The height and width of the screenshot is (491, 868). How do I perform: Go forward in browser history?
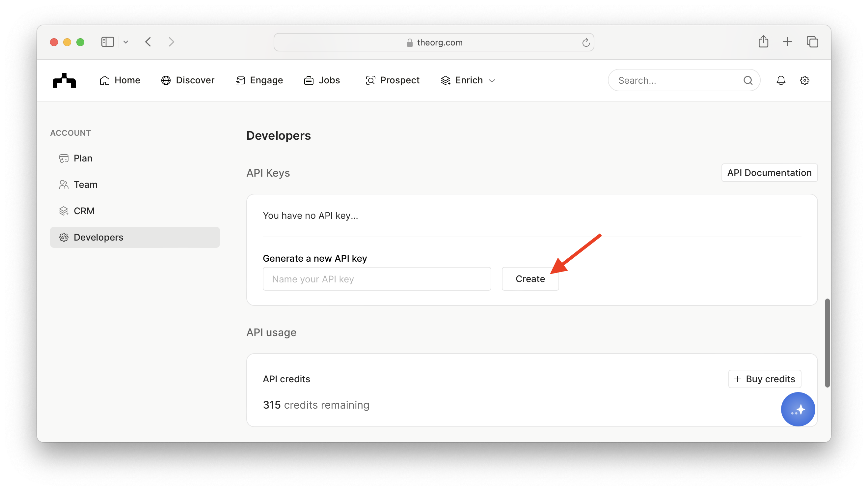[x=171, y=42]
